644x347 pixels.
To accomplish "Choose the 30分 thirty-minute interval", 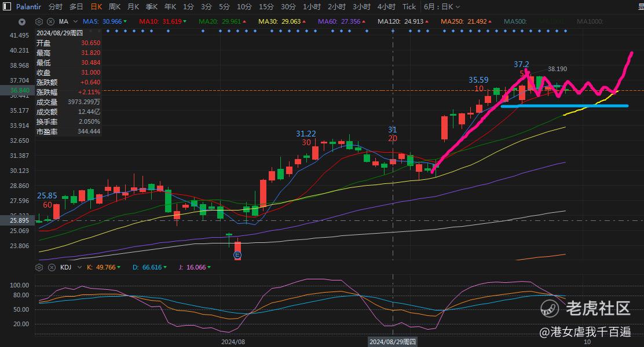I will click(288, 6).
